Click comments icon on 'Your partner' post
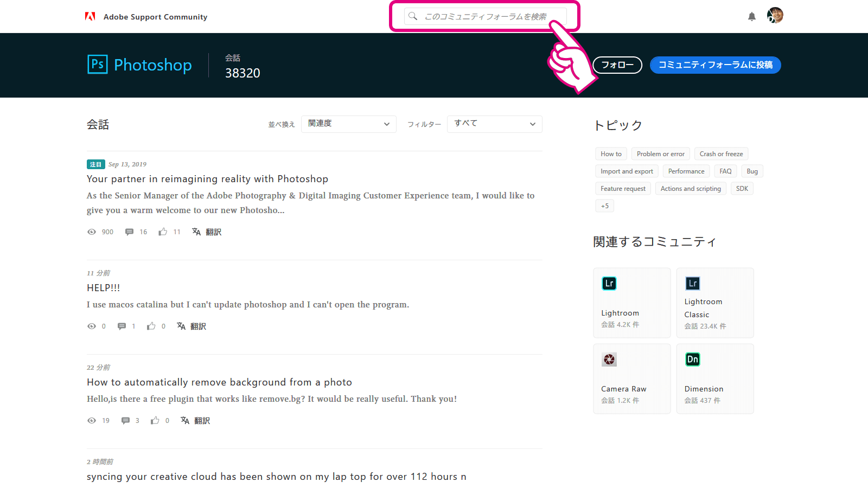This screenshot has width=868, height=488. pos(129,232)
